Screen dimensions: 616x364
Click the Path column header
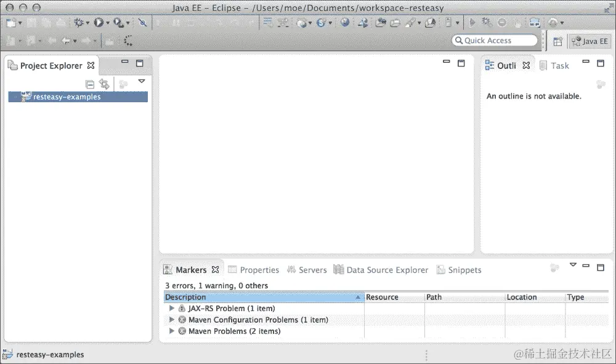464,297
